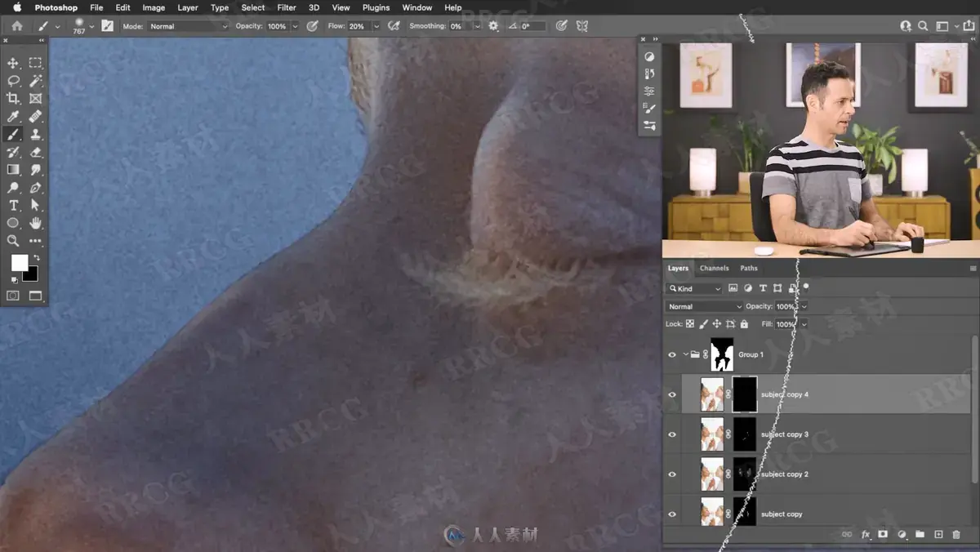Open brush preset picker arrow
This screenshot has width=980, height=552.
coord(91,26)
